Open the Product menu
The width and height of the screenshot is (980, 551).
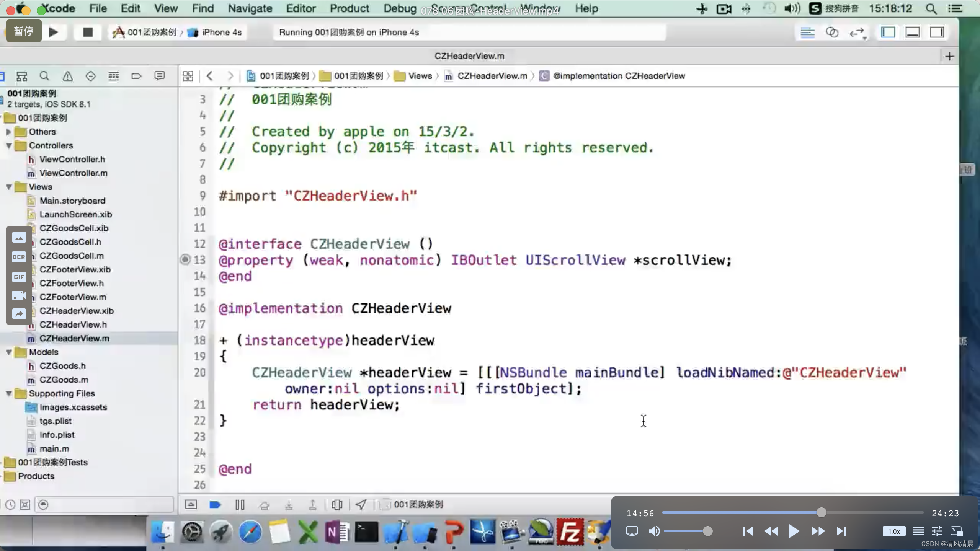350,8
